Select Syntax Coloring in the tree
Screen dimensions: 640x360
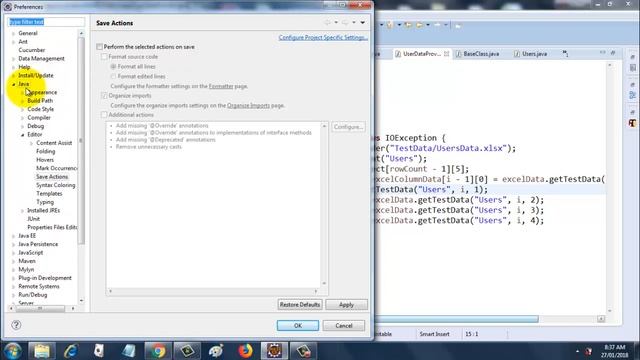(56, 185)
